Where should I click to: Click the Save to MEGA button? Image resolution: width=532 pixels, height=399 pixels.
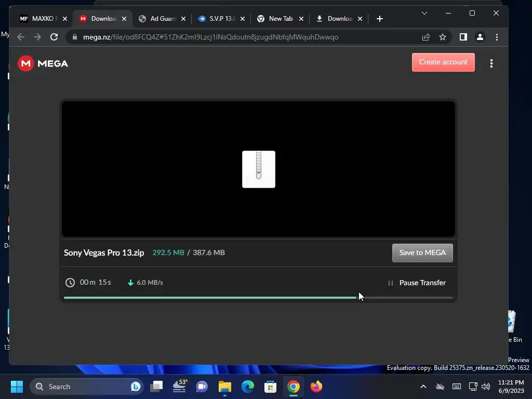click(422, 253)
